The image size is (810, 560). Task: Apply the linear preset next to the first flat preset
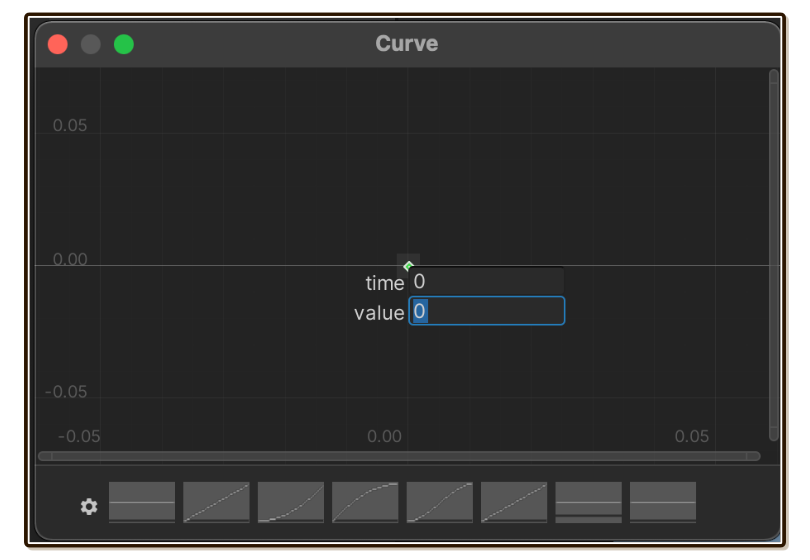coord(216,502)
